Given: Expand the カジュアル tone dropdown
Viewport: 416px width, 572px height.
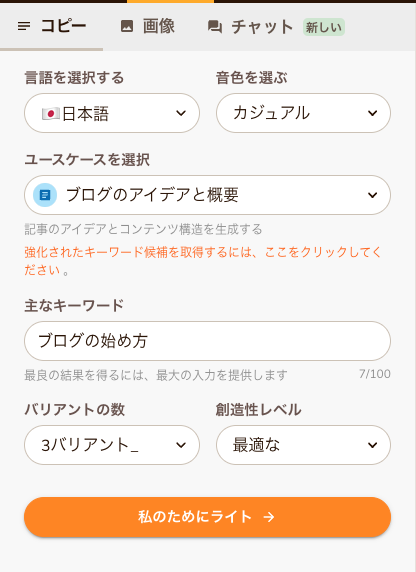Looking at the screenshot, I should coord(303,113).
